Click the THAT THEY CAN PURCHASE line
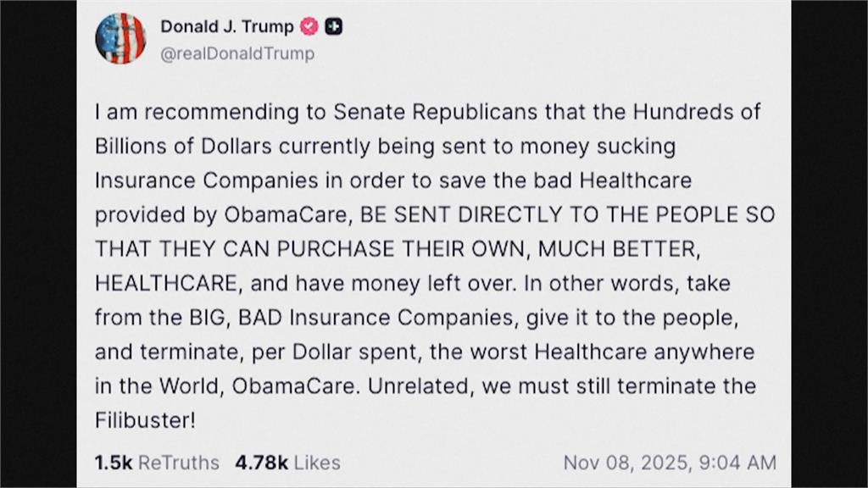This screenshot has width=868, height=488. pyautogui.click(x=398, y=249)
